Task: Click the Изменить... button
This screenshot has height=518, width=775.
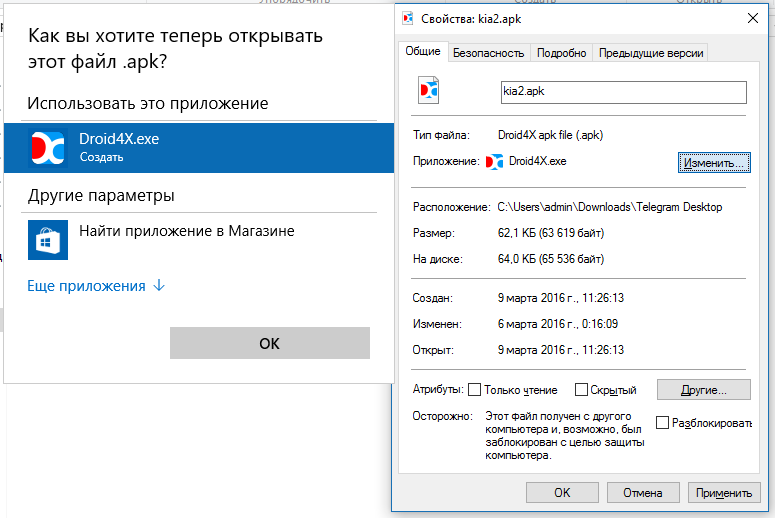Action: (x=714, y=163)
